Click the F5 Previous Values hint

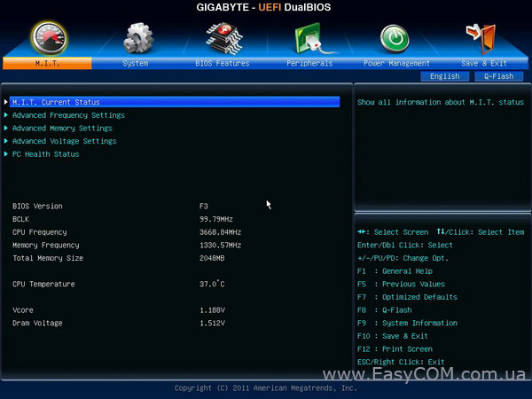(x=401, y=284)
